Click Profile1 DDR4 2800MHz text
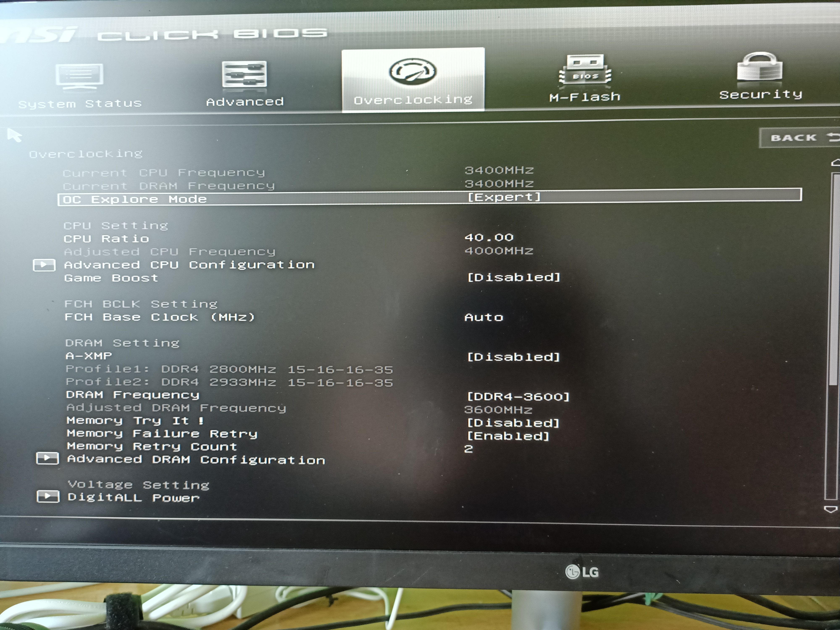Image resolution: width=840 pixels, height=630 pixels. pyautogui.click(x=229, y=369)
